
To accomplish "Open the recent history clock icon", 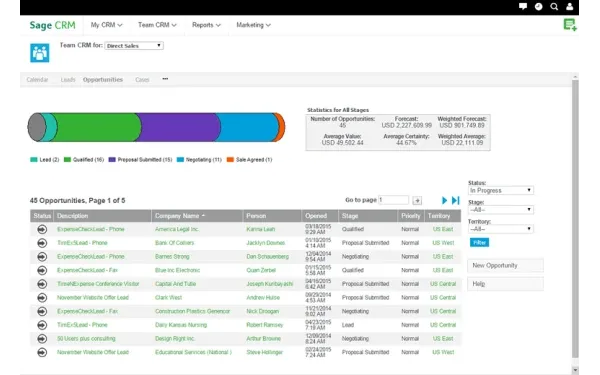I will pyautogui.click(x=538, y=7).
